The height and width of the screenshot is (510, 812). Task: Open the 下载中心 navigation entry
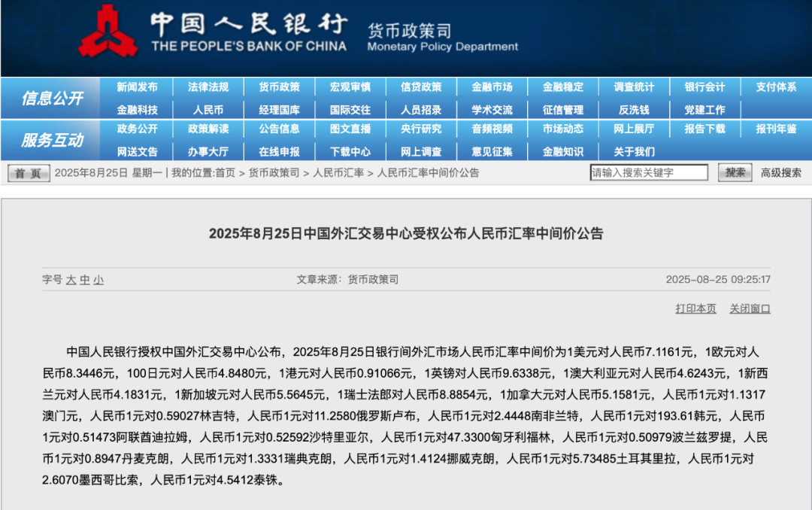pyautogui.click(x=350, y=151)
